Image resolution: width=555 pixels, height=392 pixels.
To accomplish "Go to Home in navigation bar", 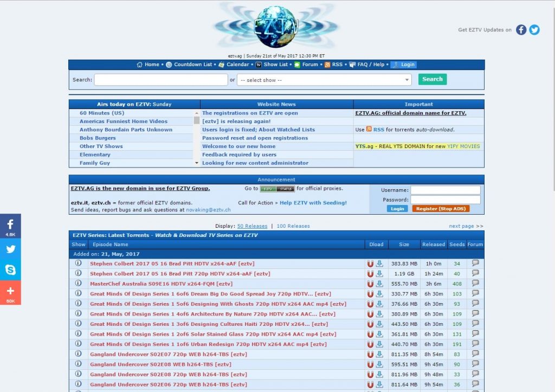I will (x=148, y=65).
